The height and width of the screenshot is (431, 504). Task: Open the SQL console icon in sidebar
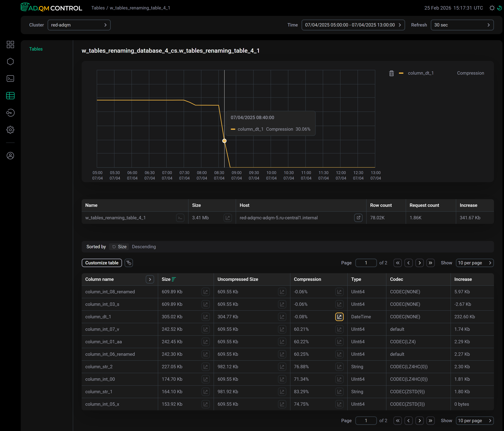point(10,79)
